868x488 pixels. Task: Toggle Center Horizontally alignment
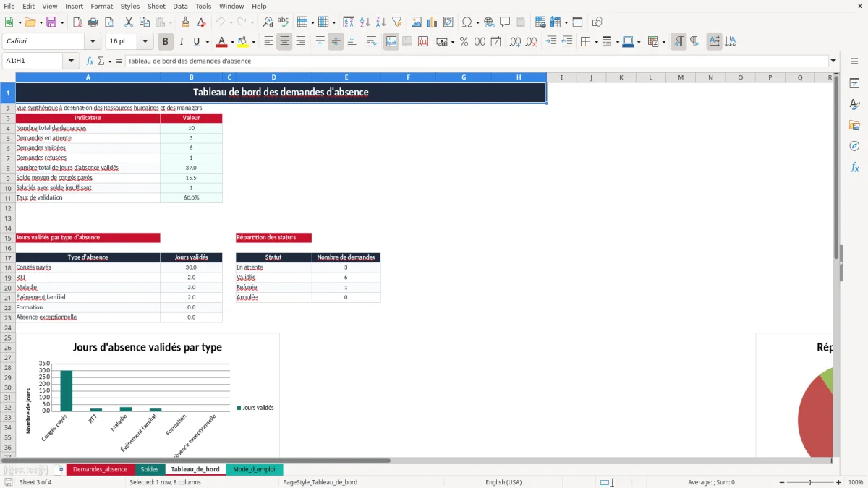point(284,42)
